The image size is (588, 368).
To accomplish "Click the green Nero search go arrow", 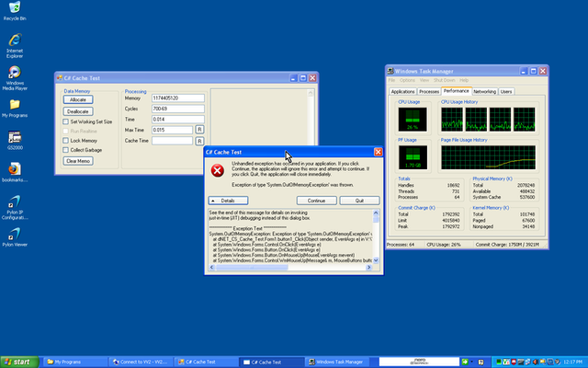I will point(465,362).
